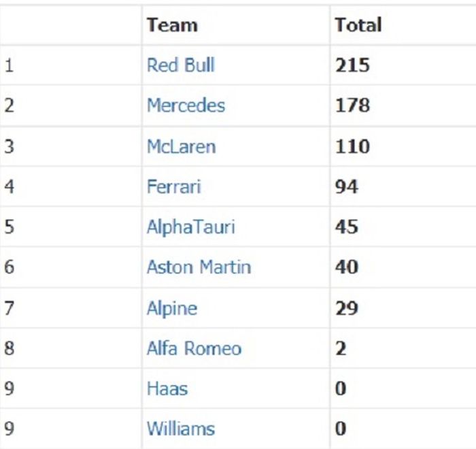Click Ferrari's total value 94

(x=346, y=186)
